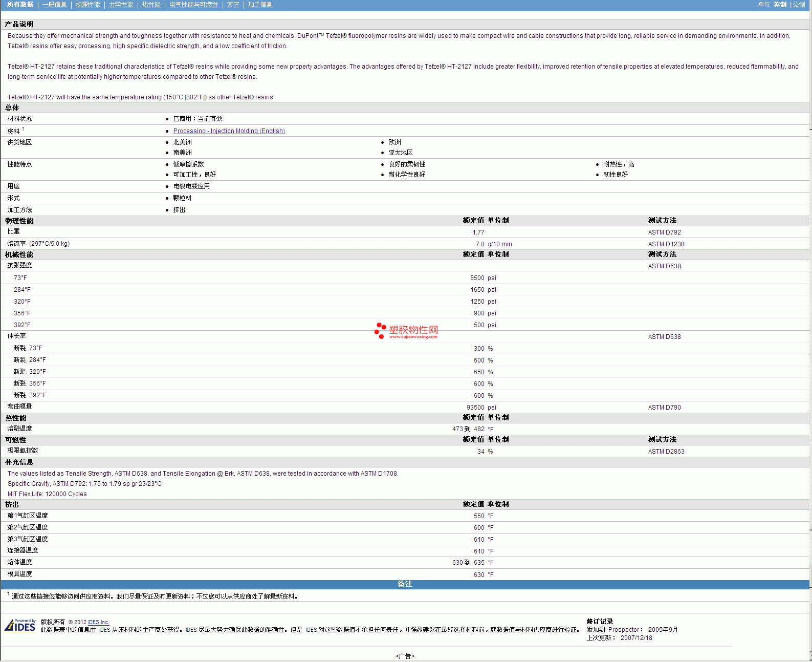Open the 一般信息 tab
The height and width of the screenshot is (662, 812).
[x=54, y=5]
